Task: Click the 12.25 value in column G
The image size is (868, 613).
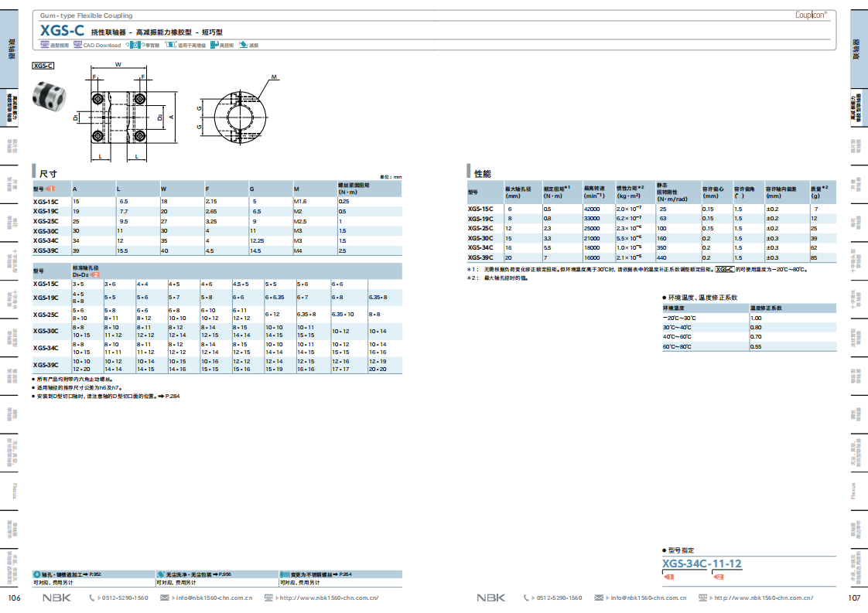Action: [257, 240]
